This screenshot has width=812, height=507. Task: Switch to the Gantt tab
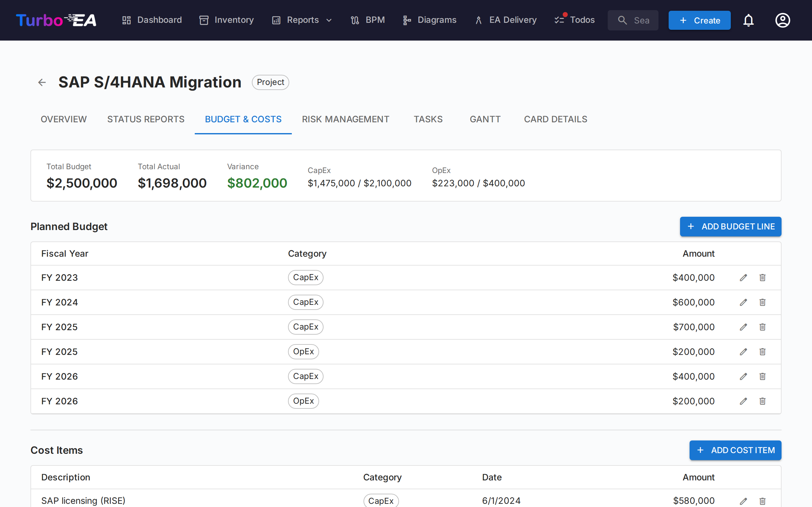point(485,119)
